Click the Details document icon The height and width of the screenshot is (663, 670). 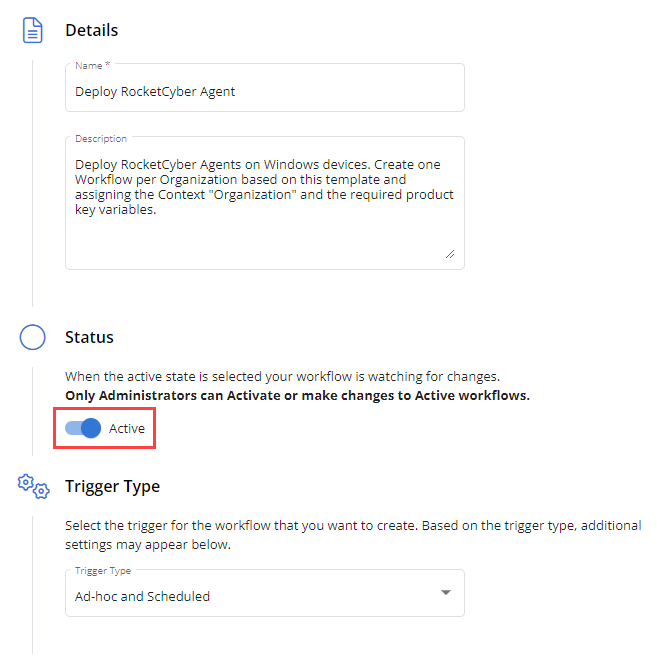pyautogui.click(x=33, y=30)
